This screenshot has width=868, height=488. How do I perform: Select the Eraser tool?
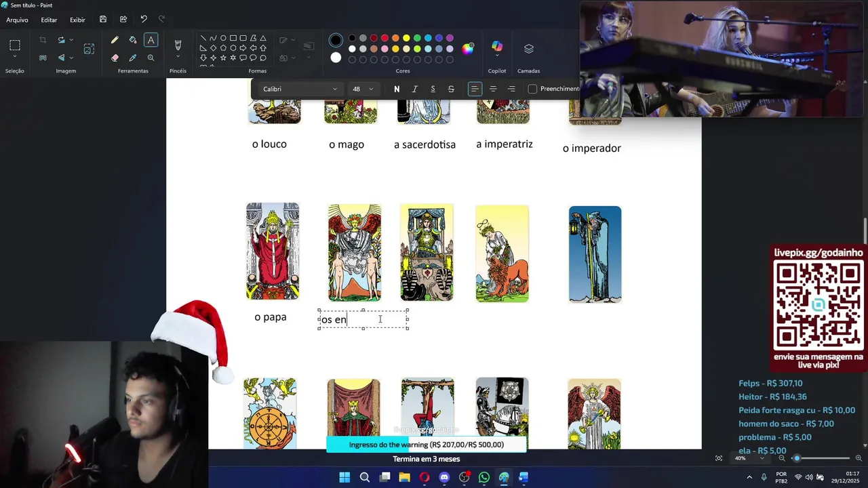pos(115,58)
